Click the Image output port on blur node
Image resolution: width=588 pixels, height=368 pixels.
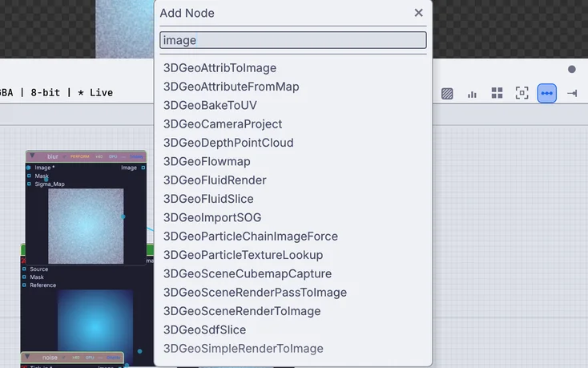[143, 168]
